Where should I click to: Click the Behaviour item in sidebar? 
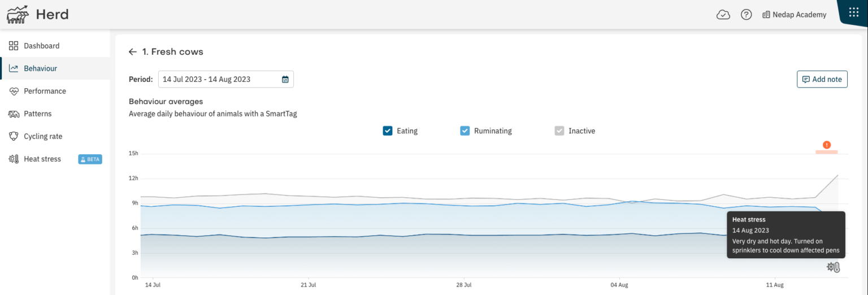tap(40, 68)
